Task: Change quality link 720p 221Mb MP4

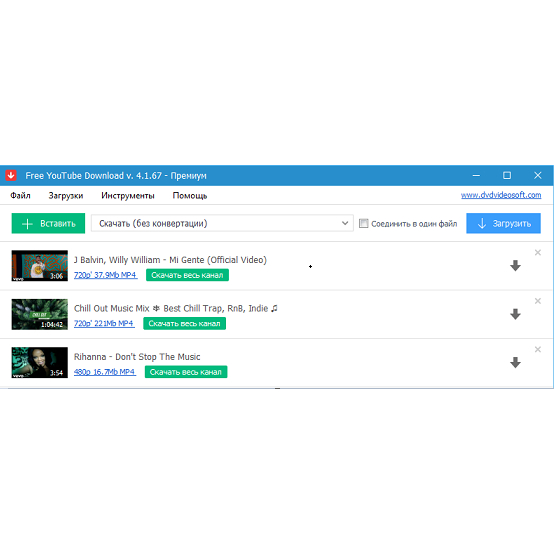Action: coord(104,323)
